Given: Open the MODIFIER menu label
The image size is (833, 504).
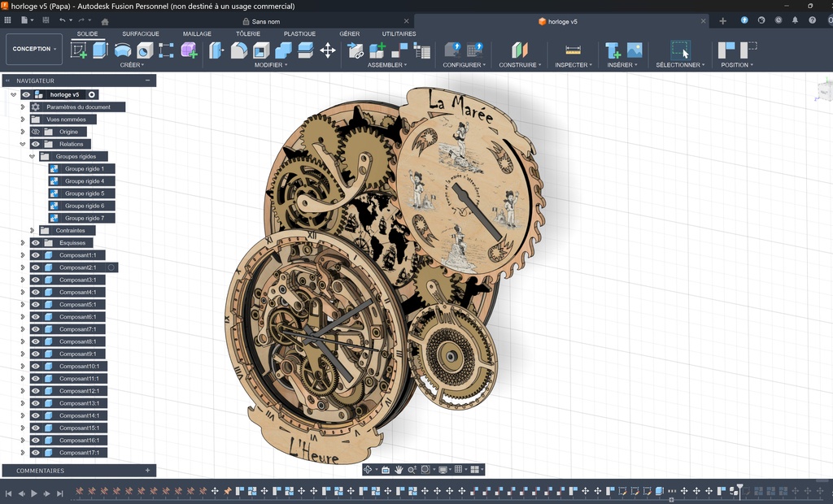Looking at the screenshot, I should tap(268, 65).
